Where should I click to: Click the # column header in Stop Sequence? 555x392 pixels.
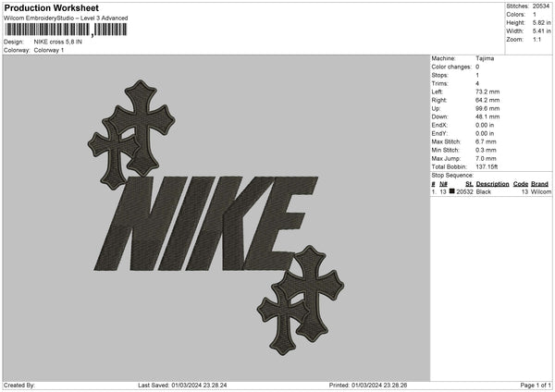coord(433,184)
